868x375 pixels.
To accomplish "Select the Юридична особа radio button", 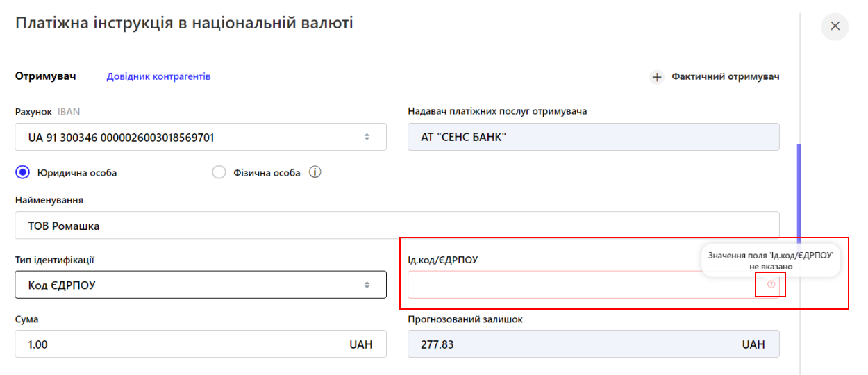I will pos(22,172).
